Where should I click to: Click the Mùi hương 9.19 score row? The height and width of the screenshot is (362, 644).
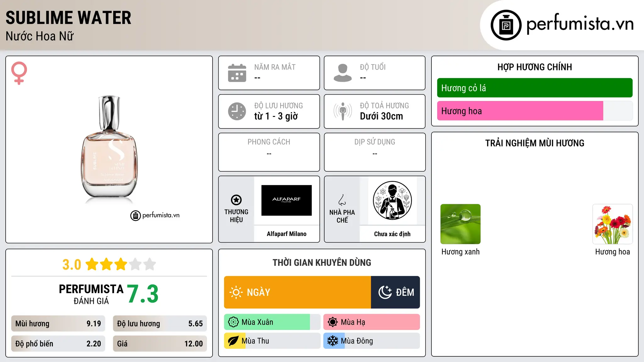(58, 324)
